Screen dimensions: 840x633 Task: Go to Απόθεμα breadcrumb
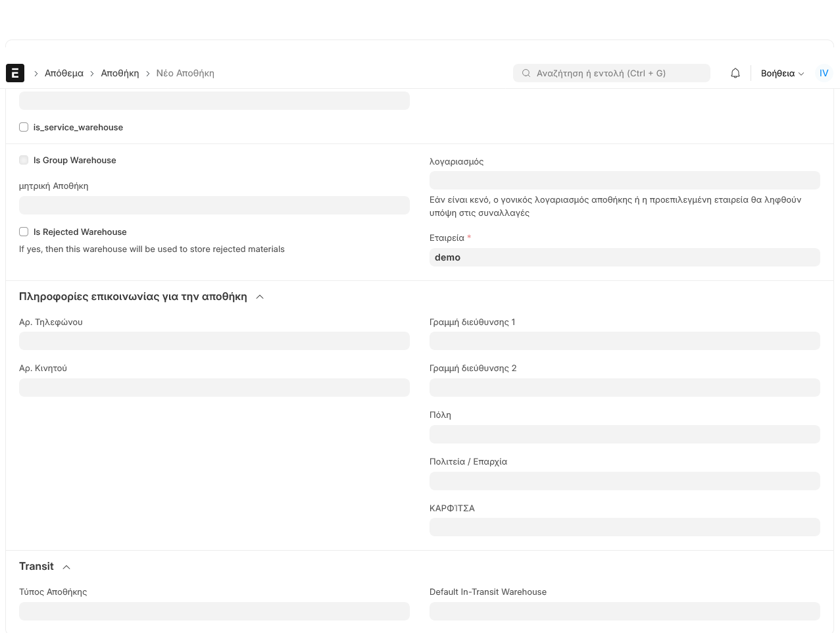(x=64, y=73)
